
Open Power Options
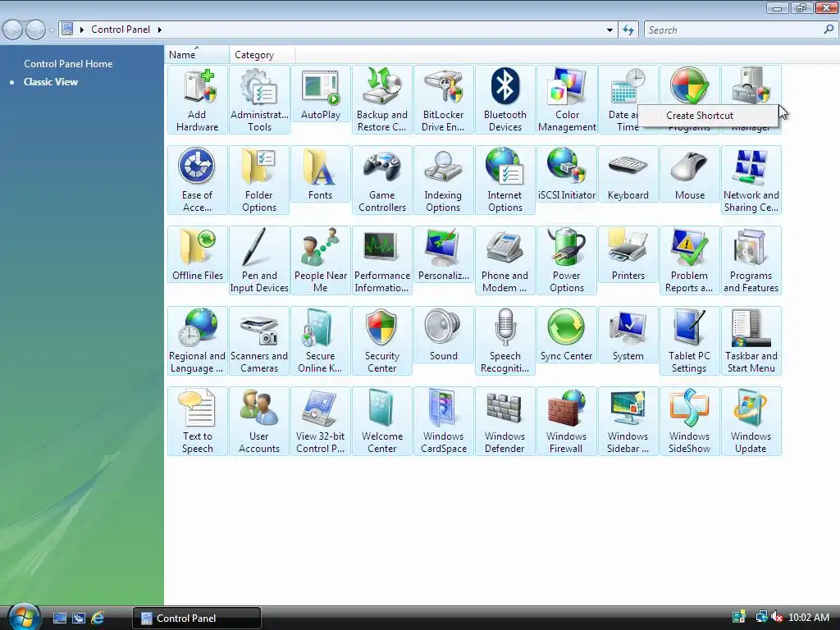[x=567, y=260]
